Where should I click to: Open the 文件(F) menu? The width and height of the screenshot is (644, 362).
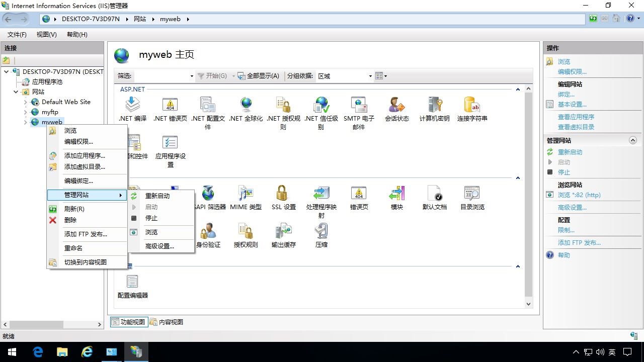(x=17, y=35)
